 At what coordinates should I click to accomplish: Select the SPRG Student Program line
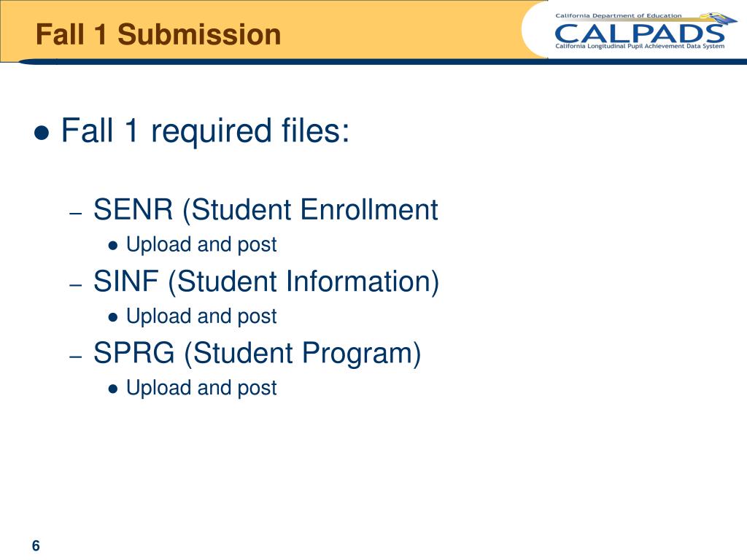click(x=258, y=354)
